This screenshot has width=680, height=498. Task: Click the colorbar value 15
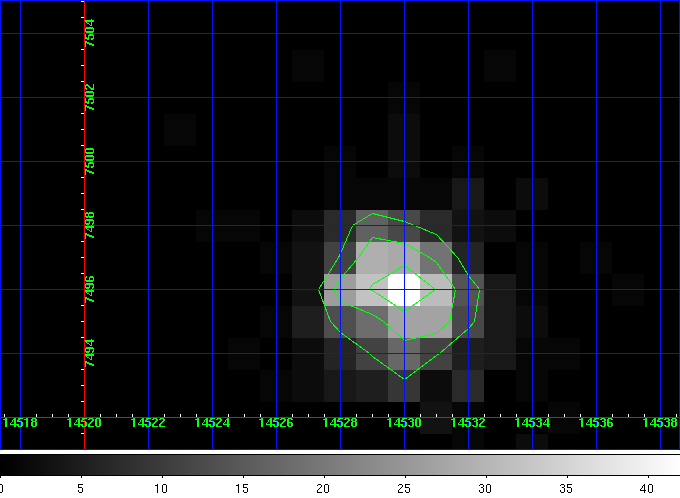pyautogui.click(x=242, y=489)
